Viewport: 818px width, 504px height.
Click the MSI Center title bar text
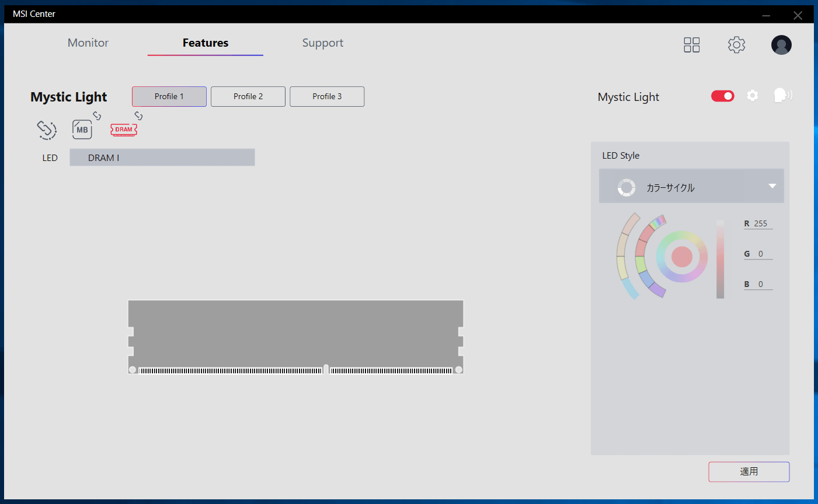34,14
